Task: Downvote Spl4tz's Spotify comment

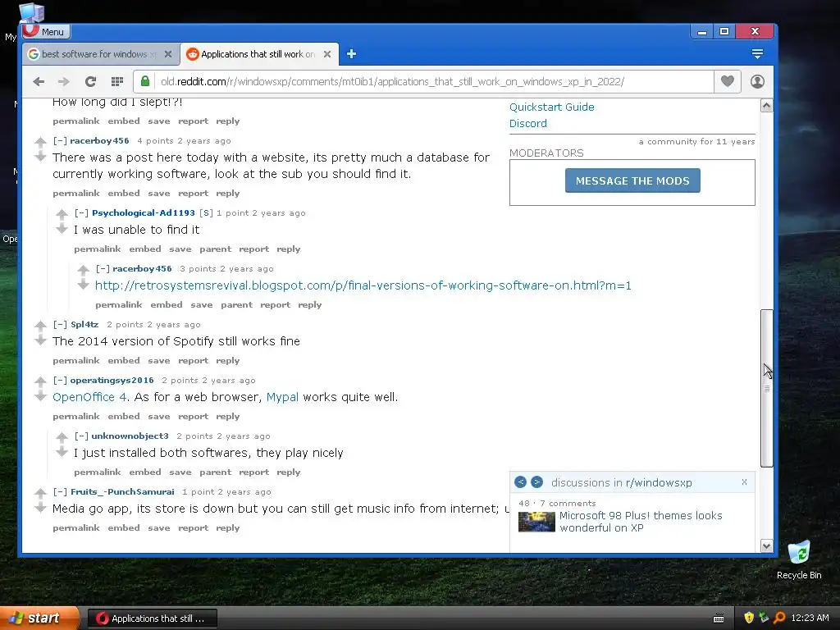Action: click(x=41, y=340)
